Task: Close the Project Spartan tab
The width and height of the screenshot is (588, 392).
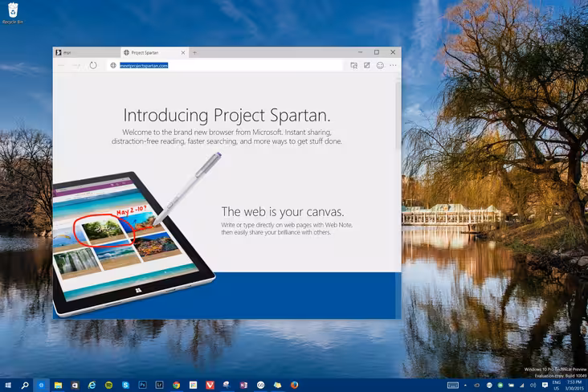Action: [183, 52]
